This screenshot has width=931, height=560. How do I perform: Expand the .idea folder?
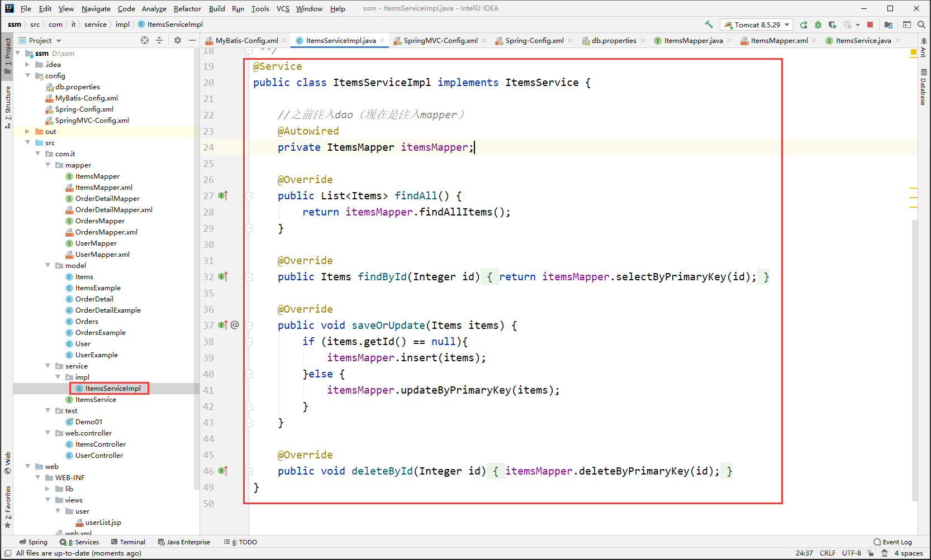click(27, 64)
